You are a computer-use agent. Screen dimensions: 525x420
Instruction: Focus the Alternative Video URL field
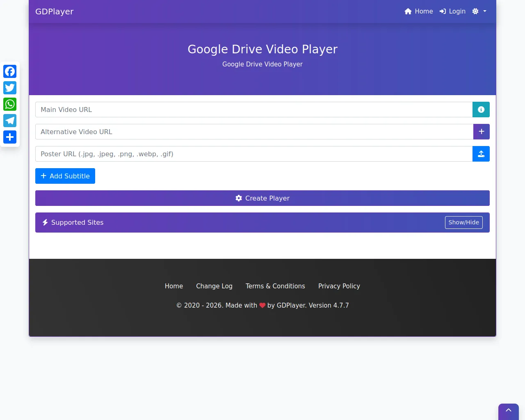tap(254, 132)
